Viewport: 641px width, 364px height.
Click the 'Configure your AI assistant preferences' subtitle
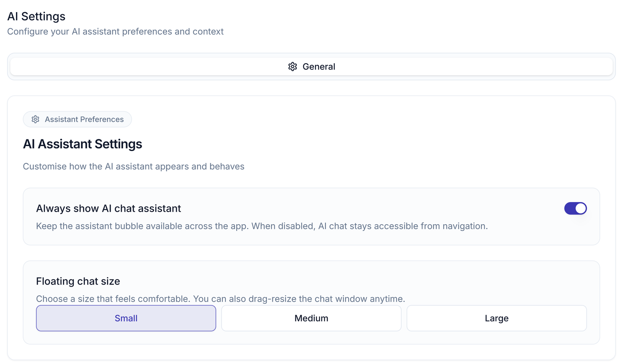point(115,32)
